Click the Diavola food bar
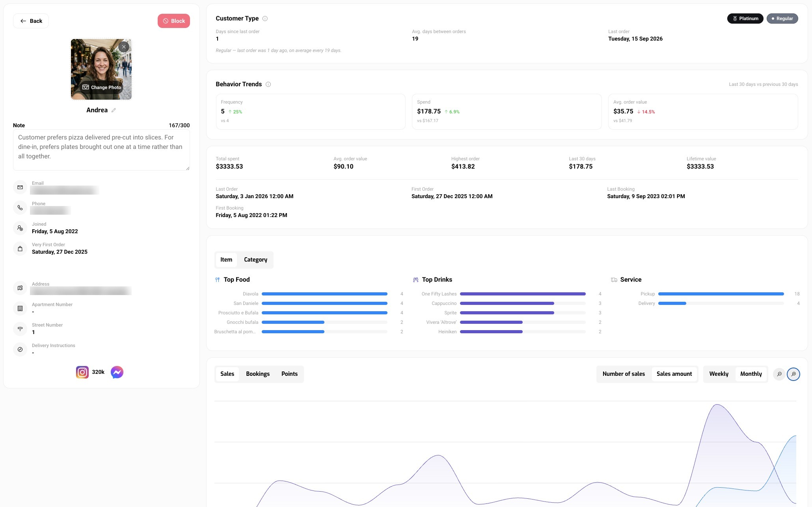812x507 pixels. point(324,294)
